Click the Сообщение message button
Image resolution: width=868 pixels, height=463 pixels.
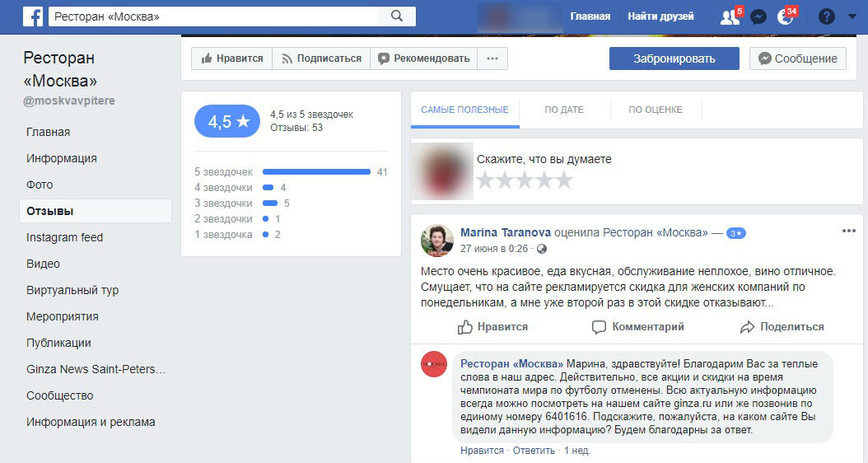(798, 58)
